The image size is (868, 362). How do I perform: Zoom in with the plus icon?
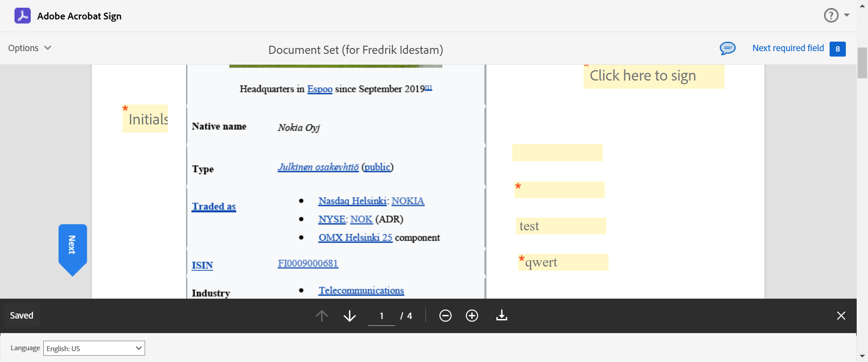472,315
